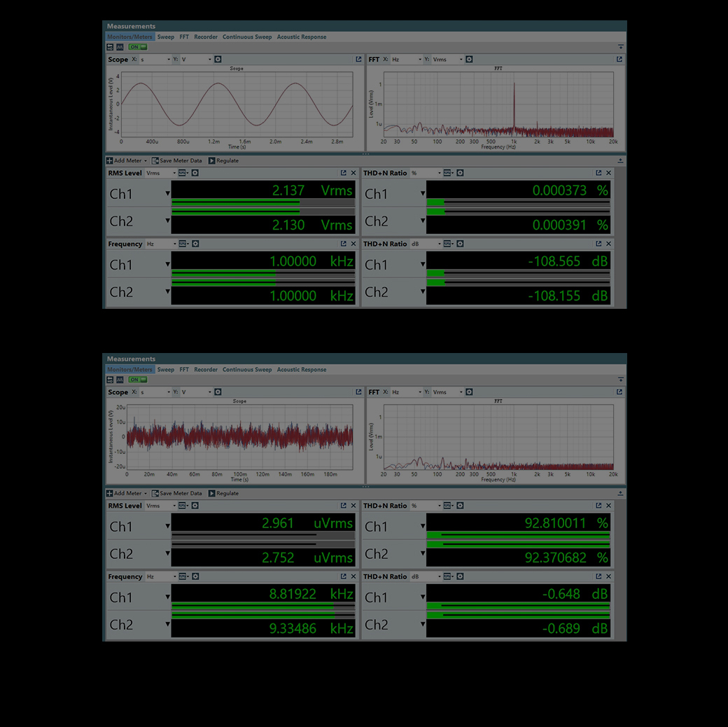Open FFT settings gear beside sine-wave Scope panel
This screenshot has height=727, width=728.
469,60
